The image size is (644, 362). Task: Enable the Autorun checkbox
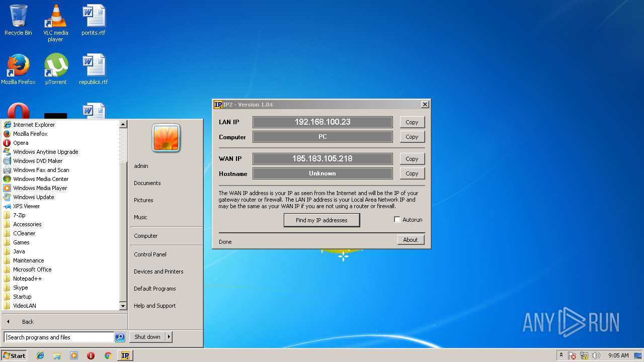[397, 220]
